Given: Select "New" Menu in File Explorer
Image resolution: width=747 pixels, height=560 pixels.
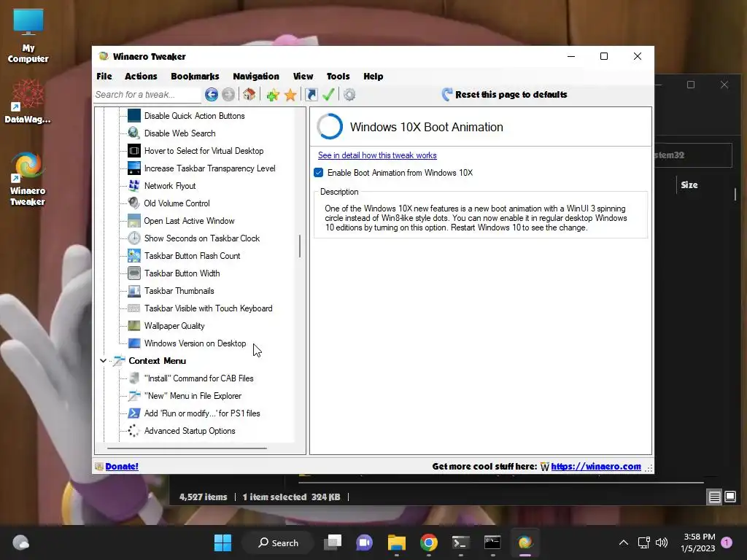Looking at the screenshot, I should (x=193, y=396).
